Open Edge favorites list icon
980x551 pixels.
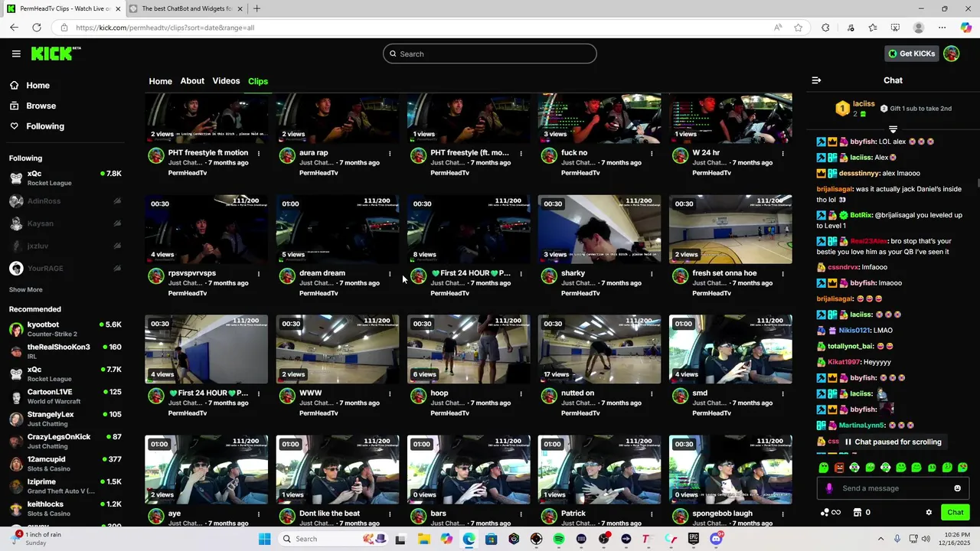pos(873,28)
